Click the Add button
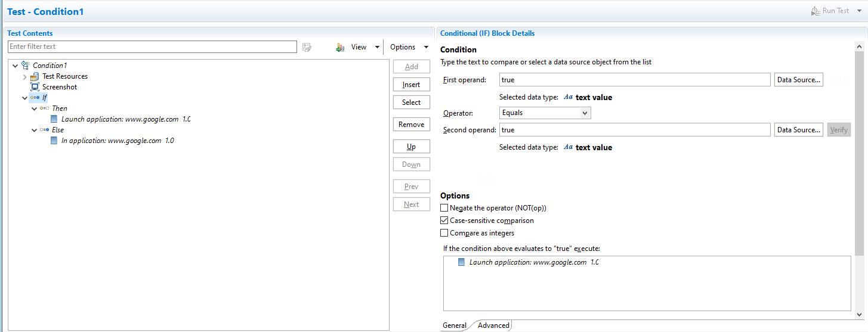The width and height of the screenshot is (868, 332). click(412, 67)
